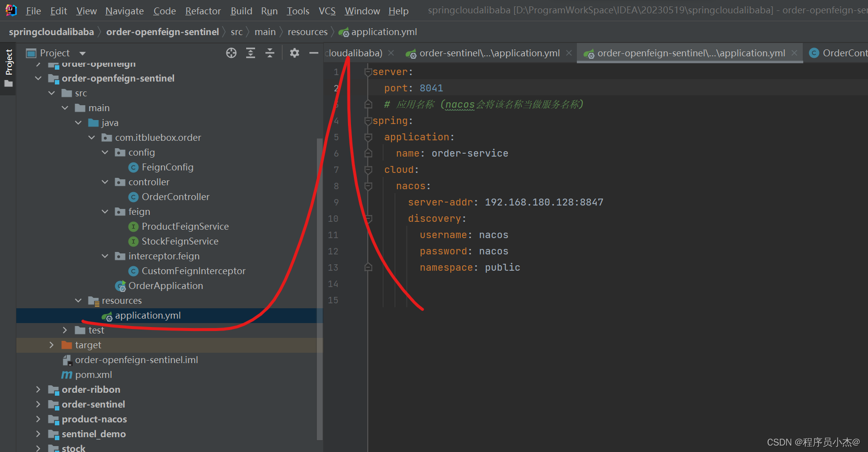The image size is (868, 452).
Task: Collapse the interceptor.feign package
Action: click(105, 256)
